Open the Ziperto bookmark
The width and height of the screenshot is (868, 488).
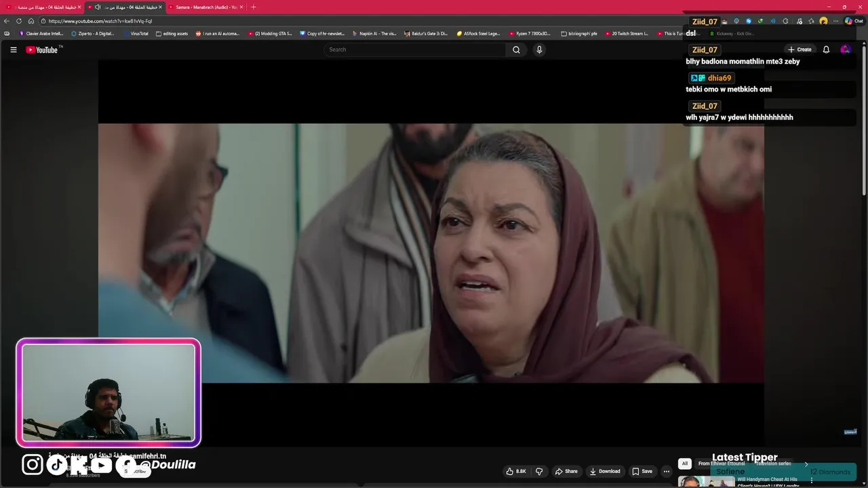tap(93, 33)
